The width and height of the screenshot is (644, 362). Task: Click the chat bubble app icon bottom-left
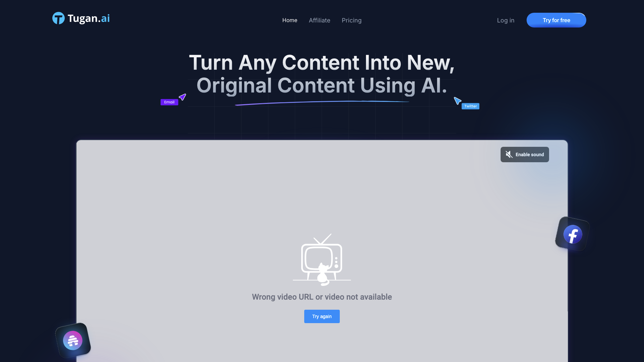(72, 340)
